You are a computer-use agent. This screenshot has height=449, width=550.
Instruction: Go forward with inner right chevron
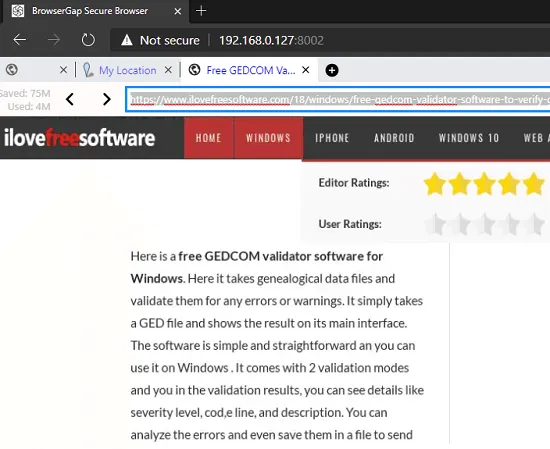[107, 99]
